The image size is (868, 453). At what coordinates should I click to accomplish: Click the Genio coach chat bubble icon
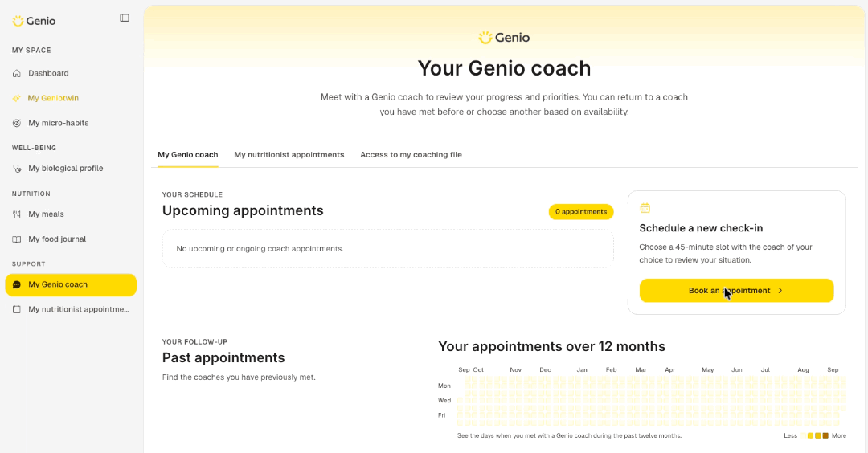[17, 284]
